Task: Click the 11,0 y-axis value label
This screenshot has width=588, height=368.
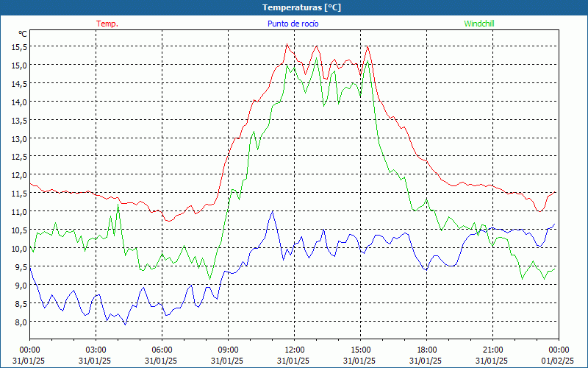Action: click(19, 212)
